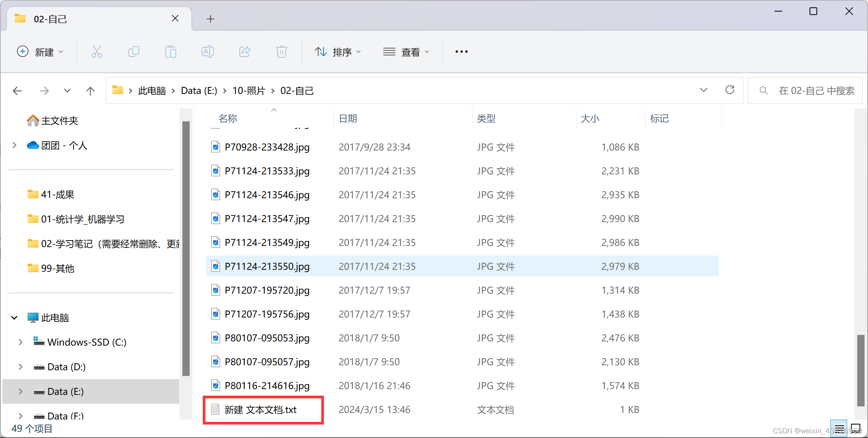Click the Copy icon in toolbar
868x438 pixels.
pyautogui.click(x=134, y=52)
